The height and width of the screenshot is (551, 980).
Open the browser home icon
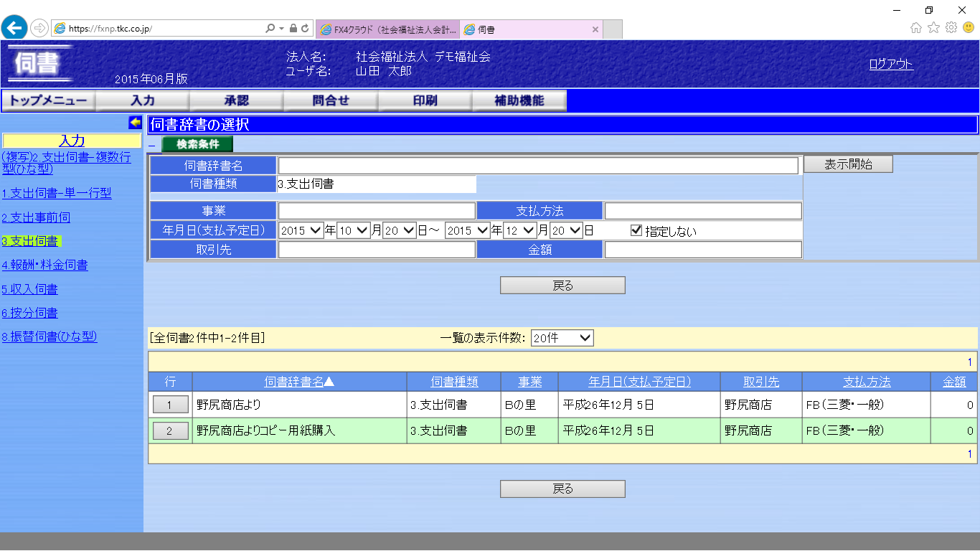click(916, 28)
